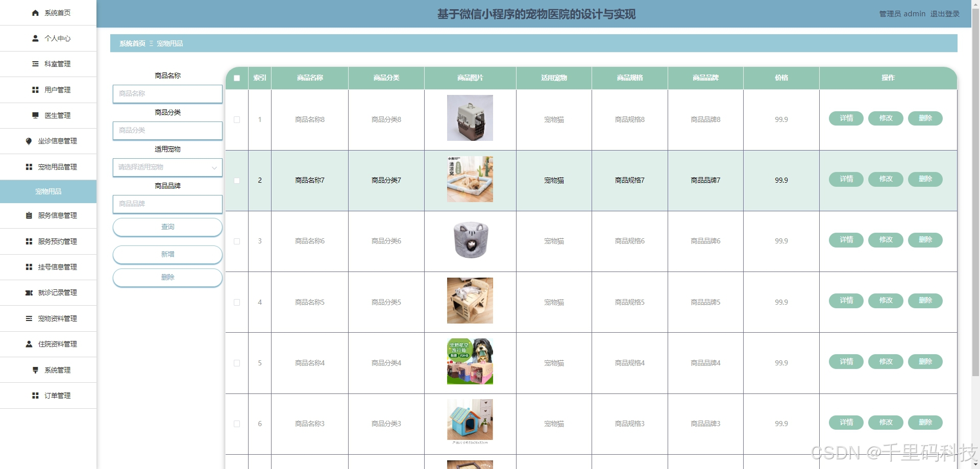The width and height of the screenshot is (980, 469).
Task: Expand the 服务预约管理 menu
Action: click(48, 241)
